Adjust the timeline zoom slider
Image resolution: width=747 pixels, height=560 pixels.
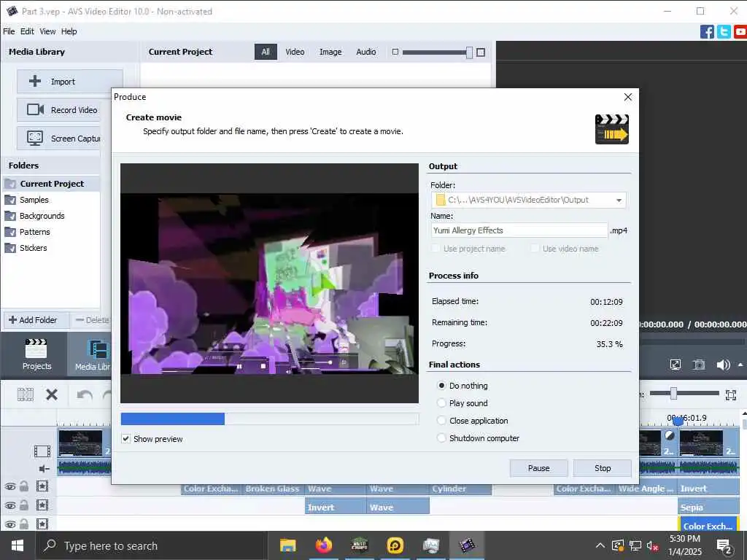click(x=673, y=393)
